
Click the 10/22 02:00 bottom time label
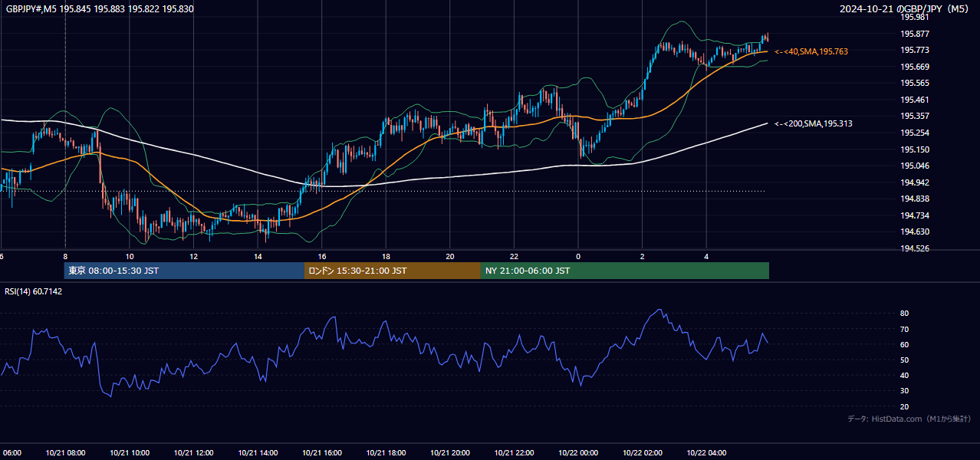coord(643,453)
